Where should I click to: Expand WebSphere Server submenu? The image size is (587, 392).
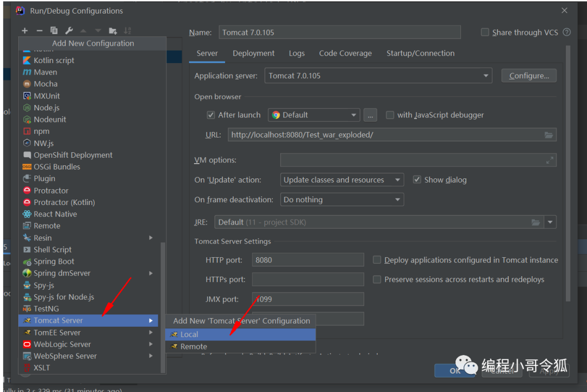[151, 356]
